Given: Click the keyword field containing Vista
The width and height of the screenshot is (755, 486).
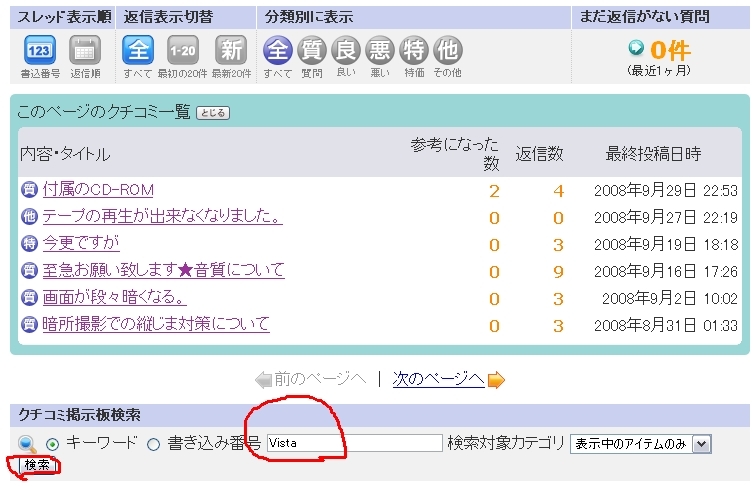Looking at the screenshot, I should click(354, 443).
